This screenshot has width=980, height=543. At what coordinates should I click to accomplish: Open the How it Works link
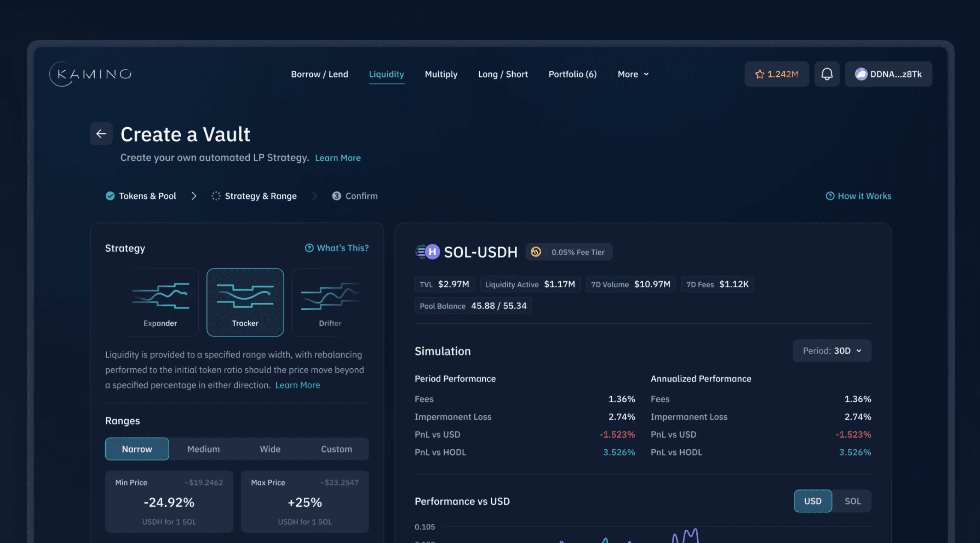pos(858,196)
